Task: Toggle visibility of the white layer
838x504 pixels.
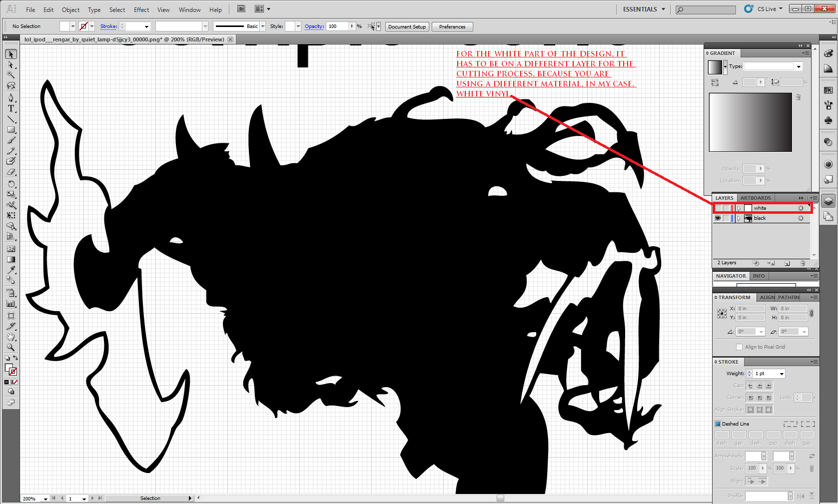Action: click(x=718, y=208)
